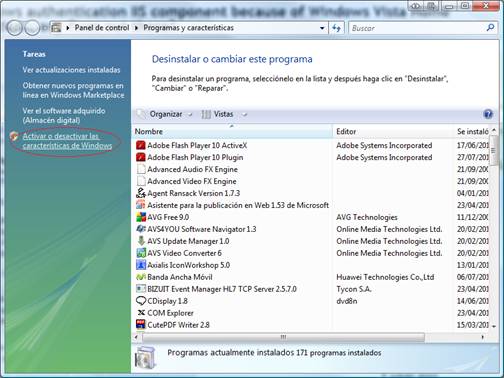The width and height of the screenshot is (504, 378).
Task: Sort by the Se instaló column header
Action: [472, 132]
